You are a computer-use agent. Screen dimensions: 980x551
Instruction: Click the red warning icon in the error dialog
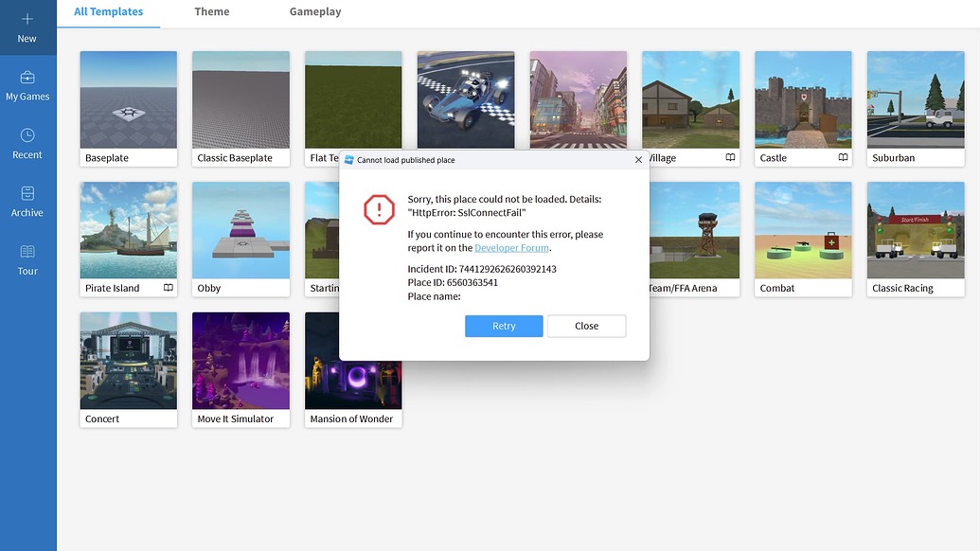tap(378, 211)
